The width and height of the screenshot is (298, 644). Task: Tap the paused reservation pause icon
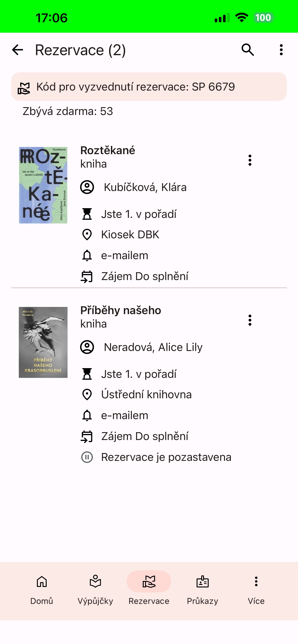point(87,457)
